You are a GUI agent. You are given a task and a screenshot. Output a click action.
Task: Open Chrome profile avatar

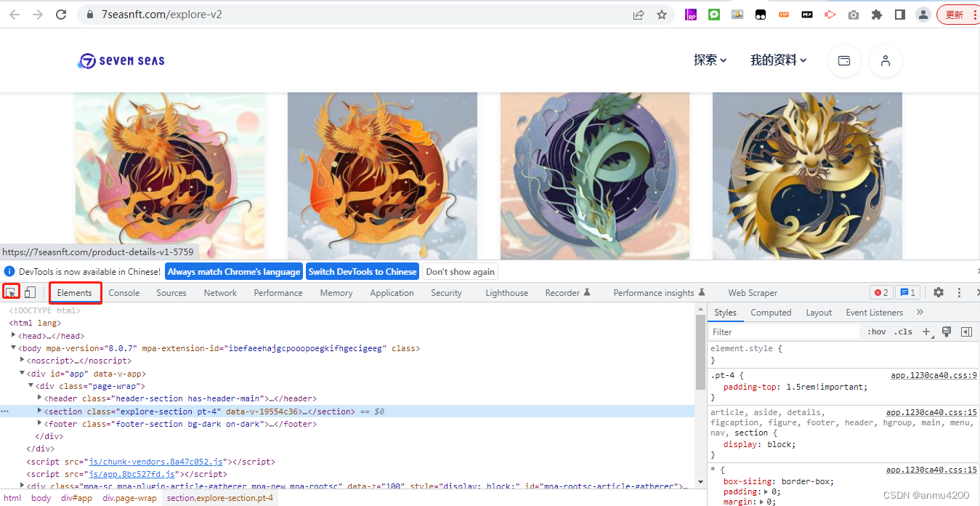pos(923,15)
